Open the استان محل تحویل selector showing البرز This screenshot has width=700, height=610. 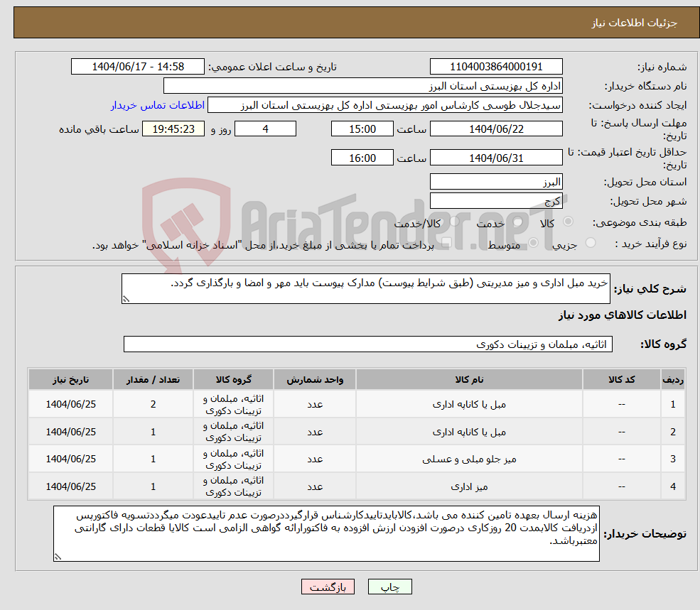[x=496, y=181]
